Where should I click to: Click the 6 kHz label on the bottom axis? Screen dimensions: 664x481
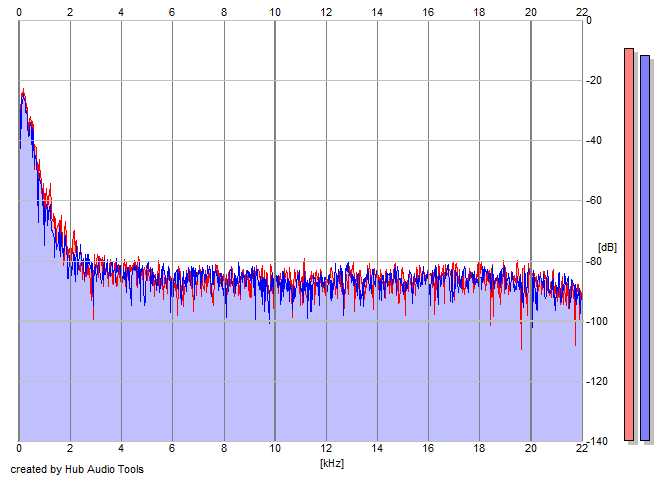pos(172,448)
